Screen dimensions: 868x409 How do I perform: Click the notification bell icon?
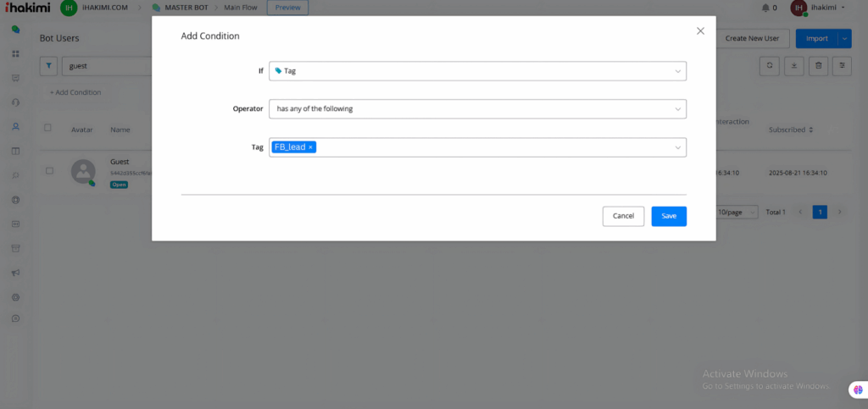[x=765, y=8]
